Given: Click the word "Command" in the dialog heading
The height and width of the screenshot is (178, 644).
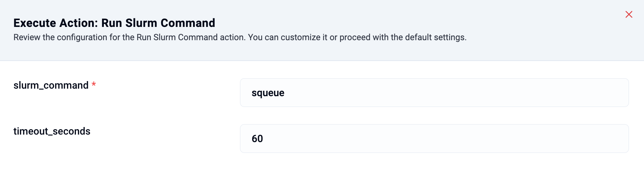Looking at the screenshot, I should pos(188,23).
